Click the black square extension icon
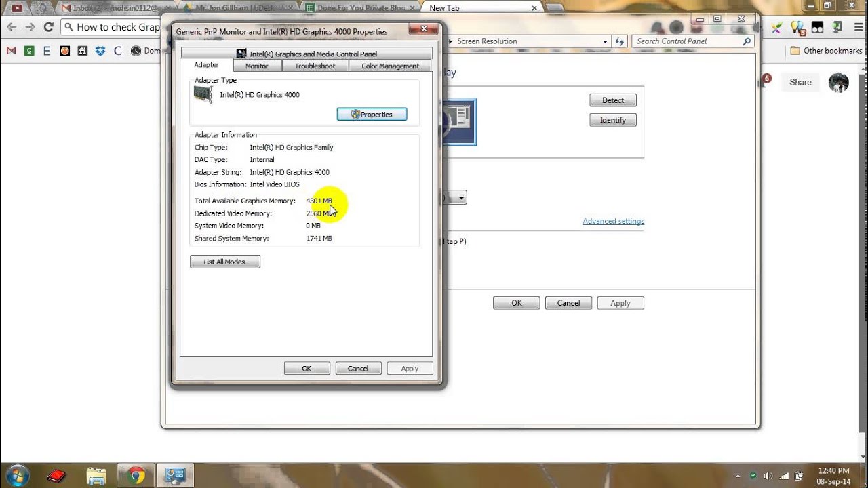 [817, 28]
